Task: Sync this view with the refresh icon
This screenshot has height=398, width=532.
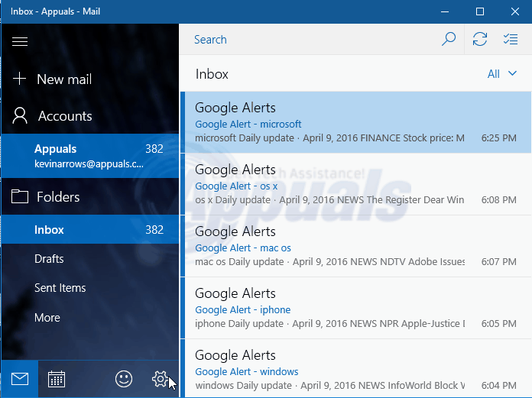Action: coord(480,39)
